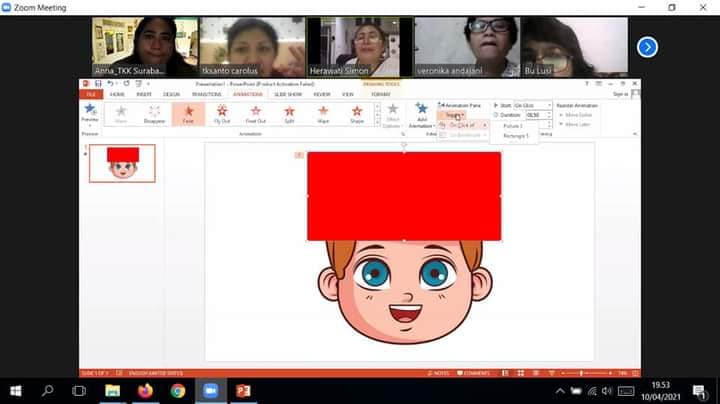Choose the Float Out animation

256,114
